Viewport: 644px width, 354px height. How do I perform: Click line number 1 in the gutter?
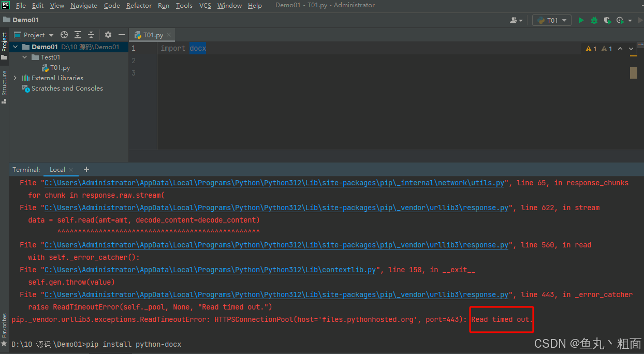coord(134,48)
